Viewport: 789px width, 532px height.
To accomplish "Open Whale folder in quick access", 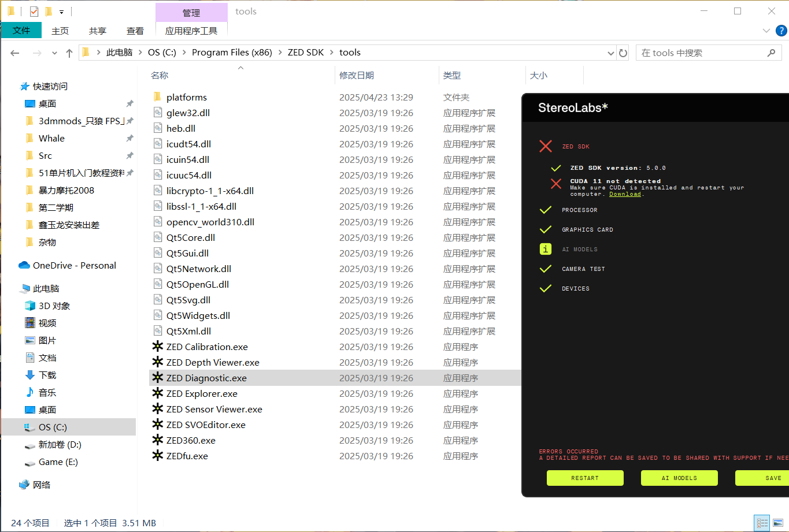I will tap(51, 138).
